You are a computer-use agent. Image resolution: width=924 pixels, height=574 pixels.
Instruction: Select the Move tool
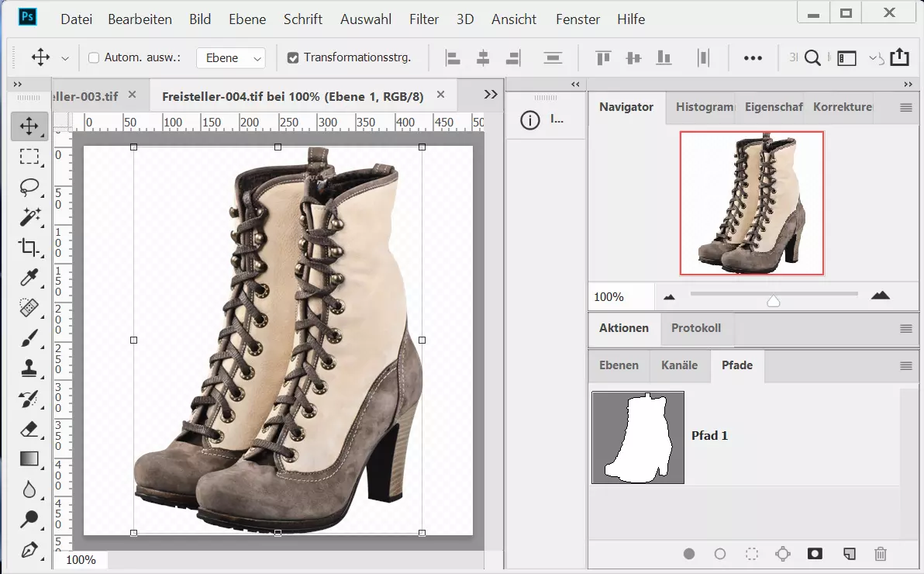click(x=29, y=126)
